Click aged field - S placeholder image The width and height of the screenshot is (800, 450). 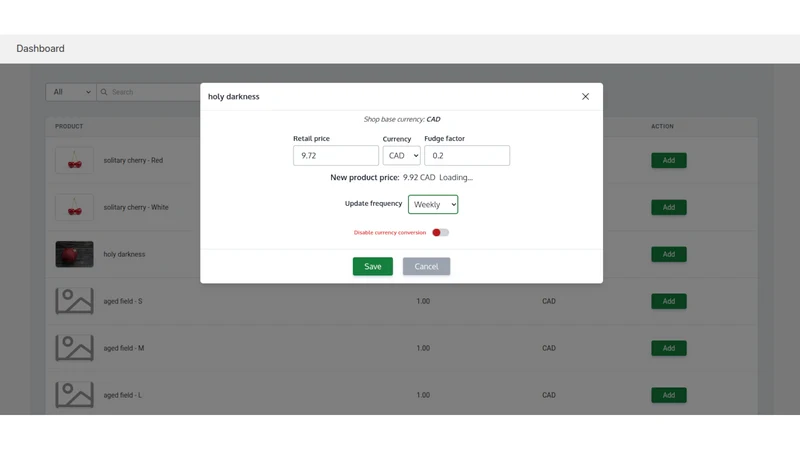74,301
